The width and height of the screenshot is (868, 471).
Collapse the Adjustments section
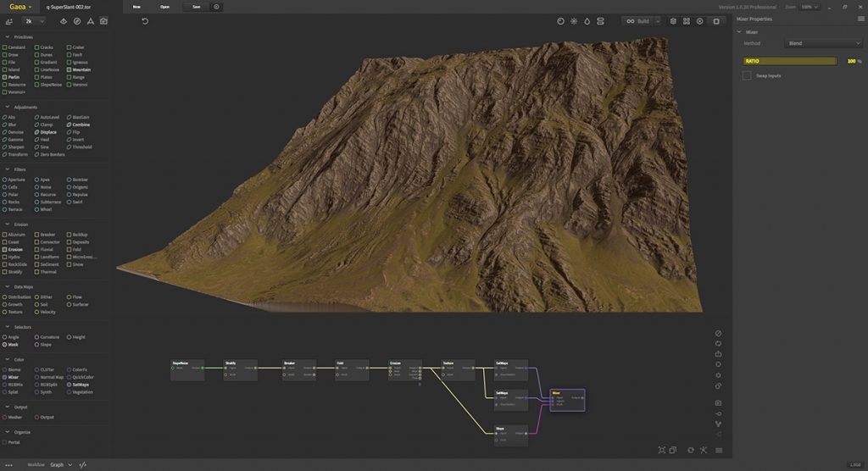point(7,107)
